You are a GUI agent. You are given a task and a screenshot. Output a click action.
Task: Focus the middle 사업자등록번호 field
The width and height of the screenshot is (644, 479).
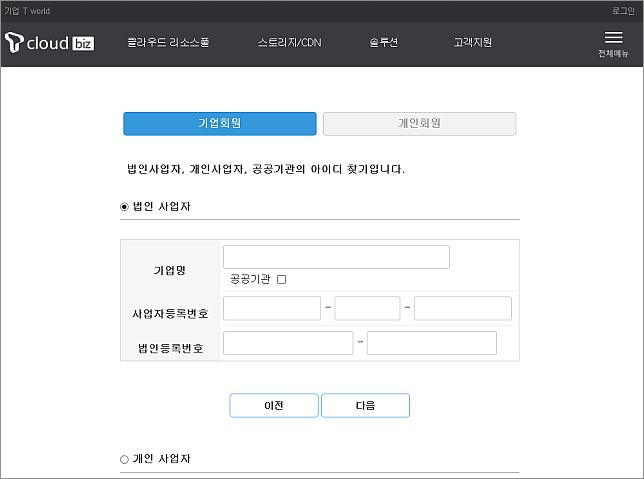tap(367, 308)
